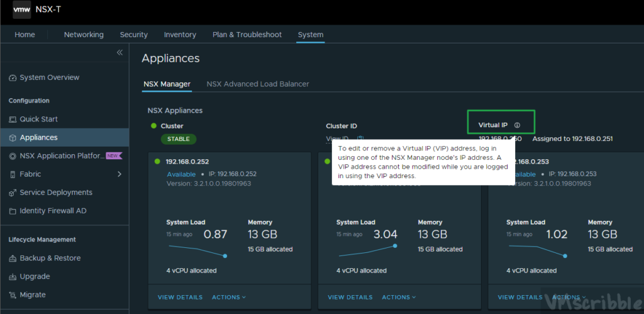
Task: Open Actions dropdown for the middle appliance
Action: (x=399, y=297)
